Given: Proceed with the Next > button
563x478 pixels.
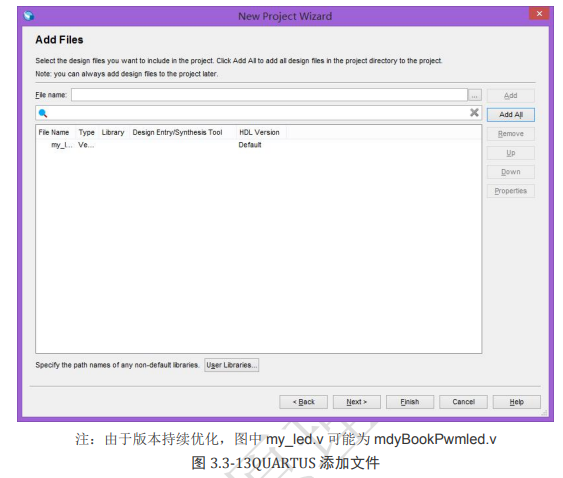Looking at the screenshot, I should pos(357,402).
